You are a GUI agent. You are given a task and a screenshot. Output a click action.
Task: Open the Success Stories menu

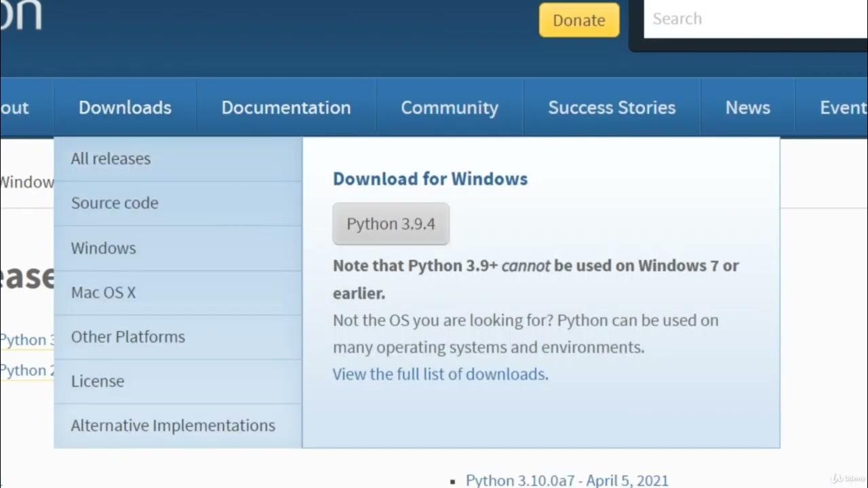point(612,108)
